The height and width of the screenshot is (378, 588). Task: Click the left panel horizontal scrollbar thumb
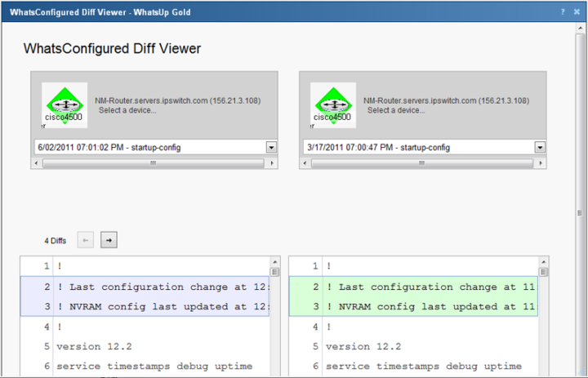154,163
